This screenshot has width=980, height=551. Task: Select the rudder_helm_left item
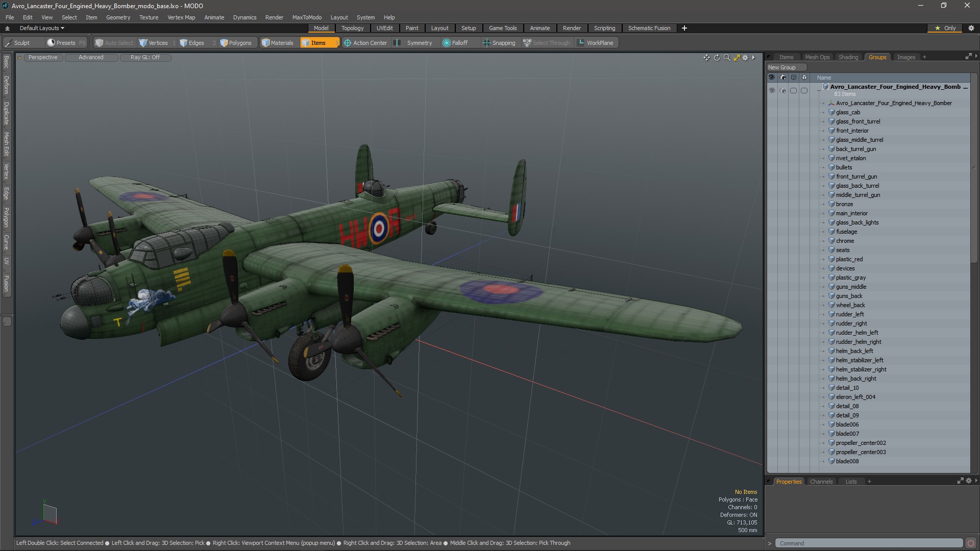[x=857, y=333]
